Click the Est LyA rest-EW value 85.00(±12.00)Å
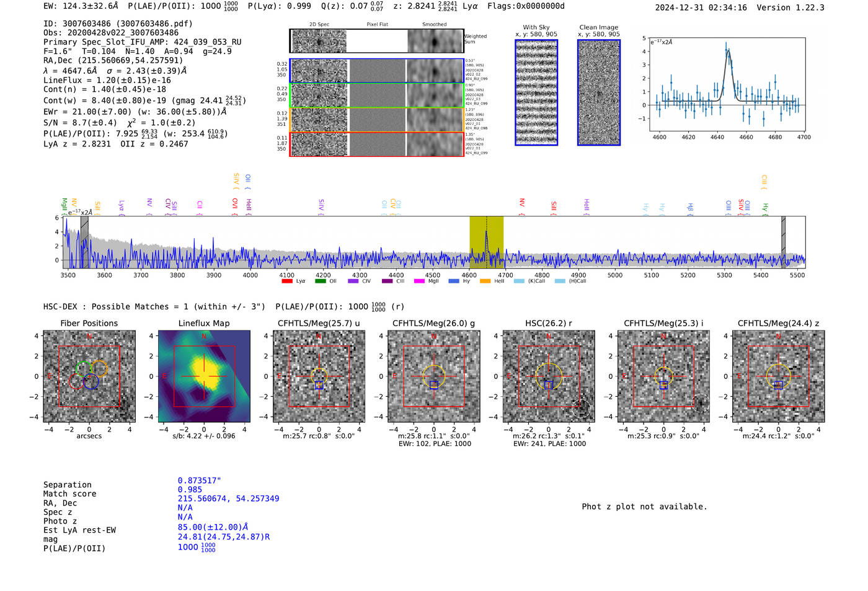The height and width of the screenshot is (591, 868). 213,527
